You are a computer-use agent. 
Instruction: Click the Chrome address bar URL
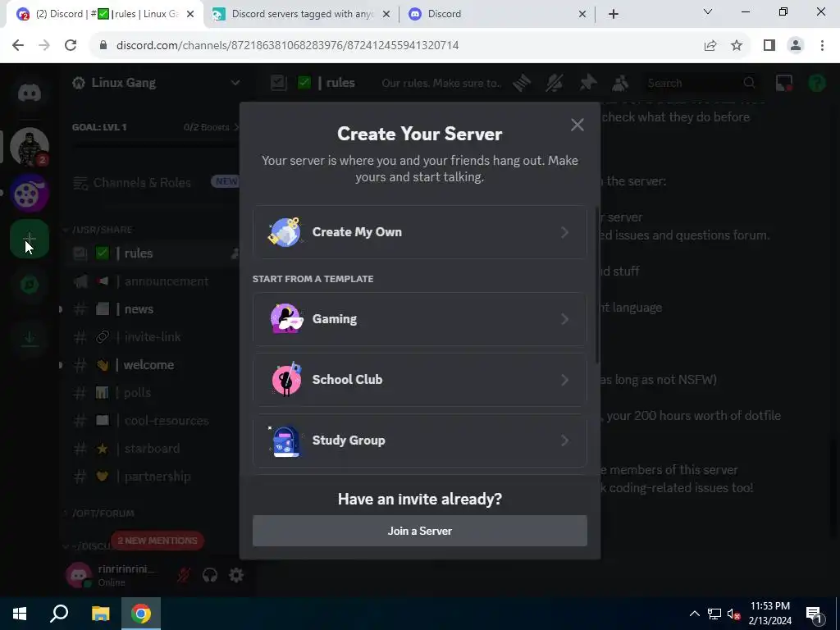point(287,45)
